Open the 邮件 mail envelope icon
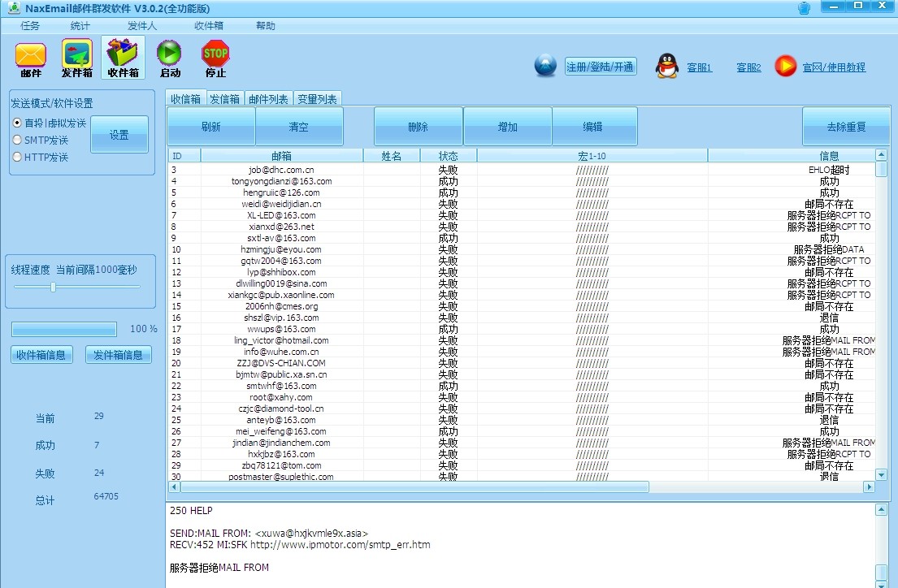 (31, 58)
